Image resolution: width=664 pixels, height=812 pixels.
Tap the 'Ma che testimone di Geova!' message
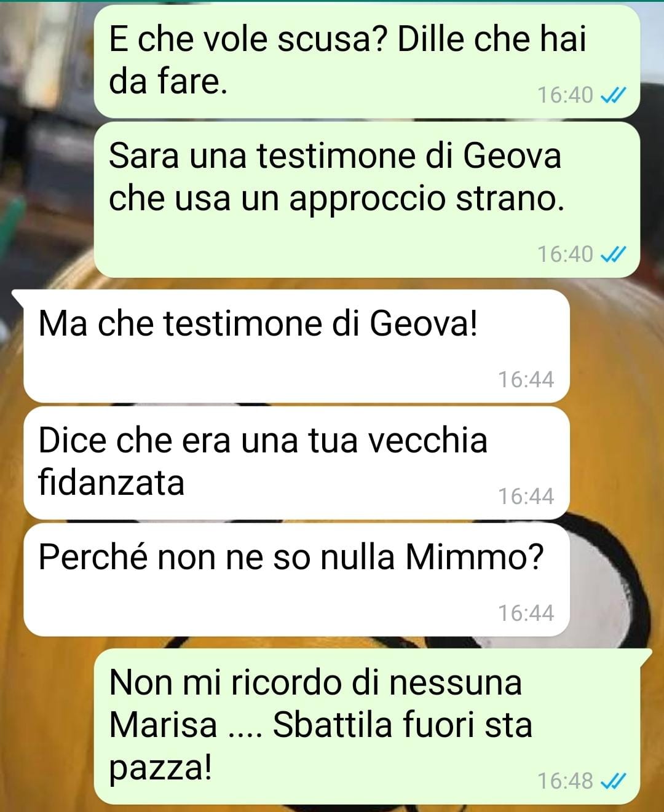(x=296, y=346)
